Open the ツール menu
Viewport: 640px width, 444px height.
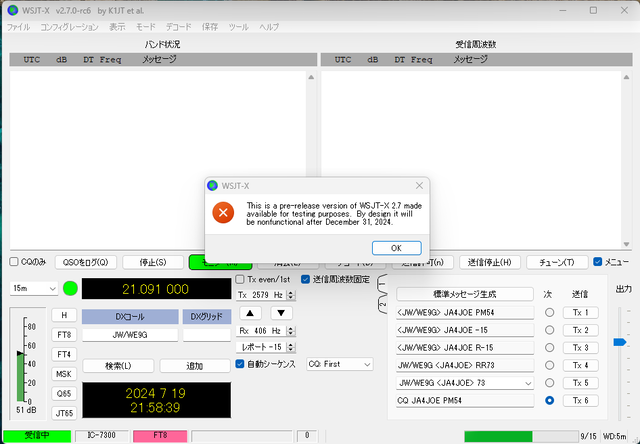(239, 27)
